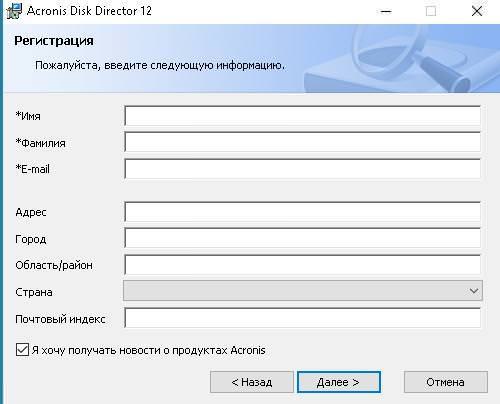Click the Почтовый индекс input field
The height and width of the screenshot is (404, 500).
[303, 318]
